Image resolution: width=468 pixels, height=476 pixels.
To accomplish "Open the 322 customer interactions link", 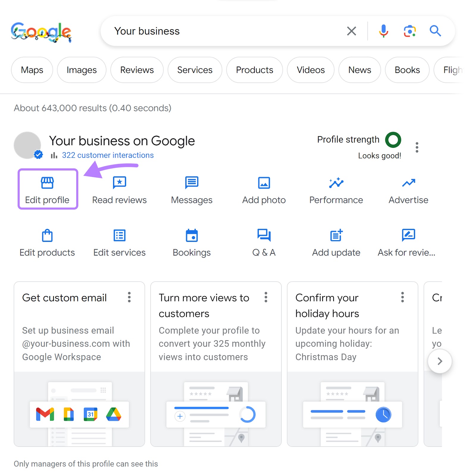I will pos(108,155).
